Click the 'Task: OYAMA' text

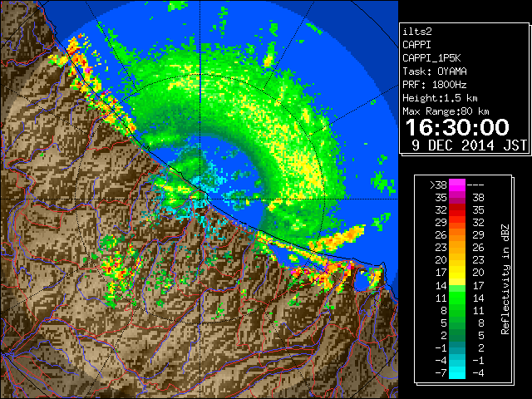435,71
